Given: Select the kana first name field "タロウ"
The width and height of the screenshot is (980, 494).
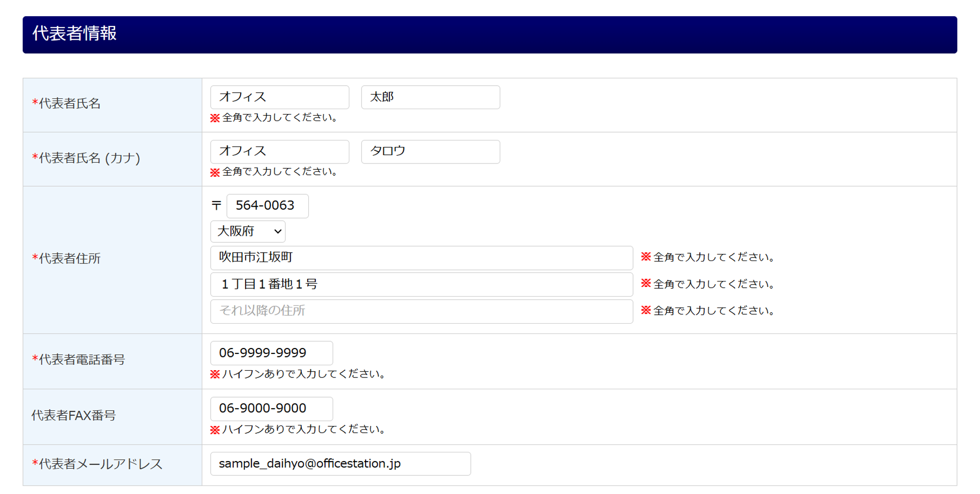Looking at the screenshot, I should tap(430, 151).
